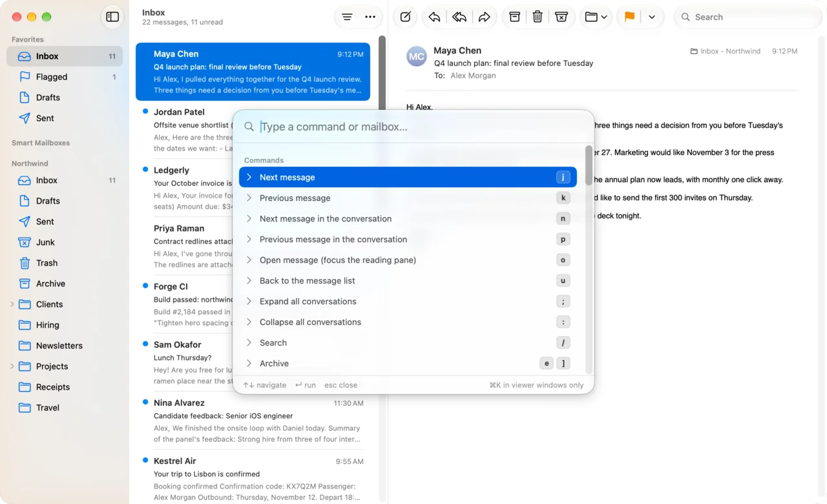Reply all to the message
Screen dimensions: 827x504
pyautogui.click(x=459, y=17)
